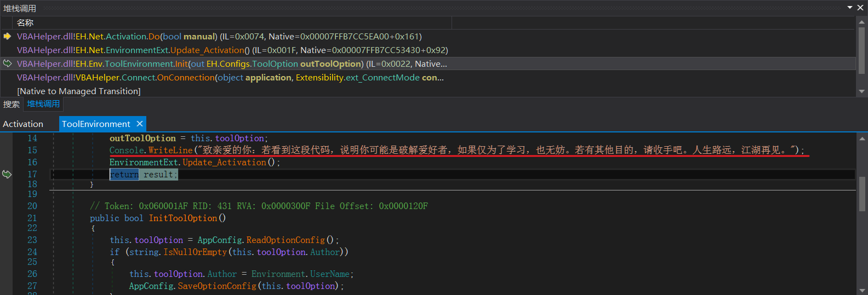The width and height of the screenshot is (868, 295).
Task: Click string.IsNullOrEmpty on line 24
Action: click(x=178, y=252)
